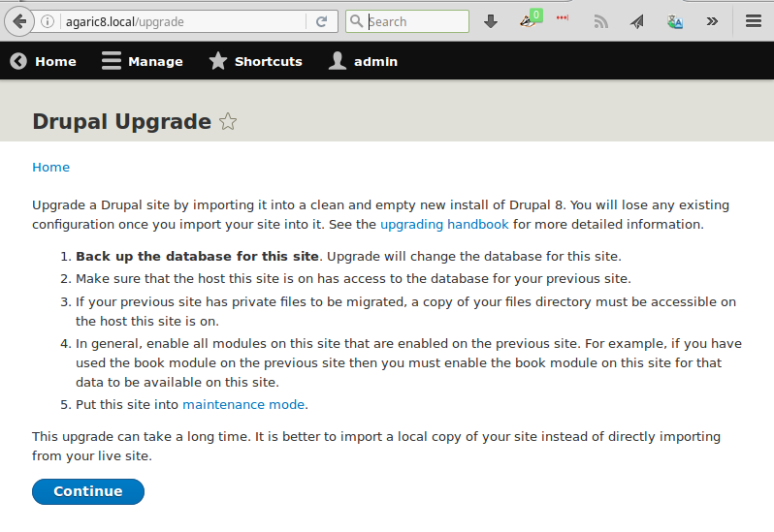Screen dimensions: 774x532
Task: Open the Firefox hamburger menu
Action: pyautogui.click(x=753, y=21)
